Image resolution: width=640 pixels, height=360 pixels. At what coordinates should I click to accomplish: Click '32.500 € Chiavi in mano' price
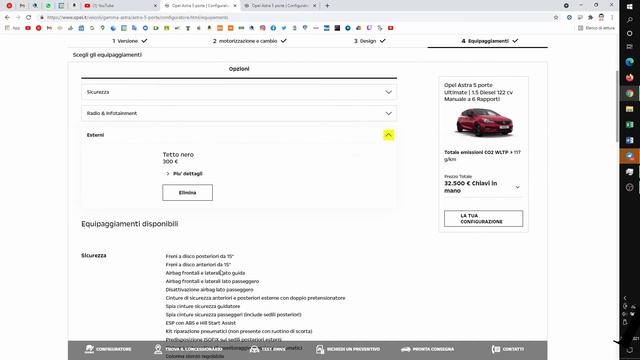471,187
